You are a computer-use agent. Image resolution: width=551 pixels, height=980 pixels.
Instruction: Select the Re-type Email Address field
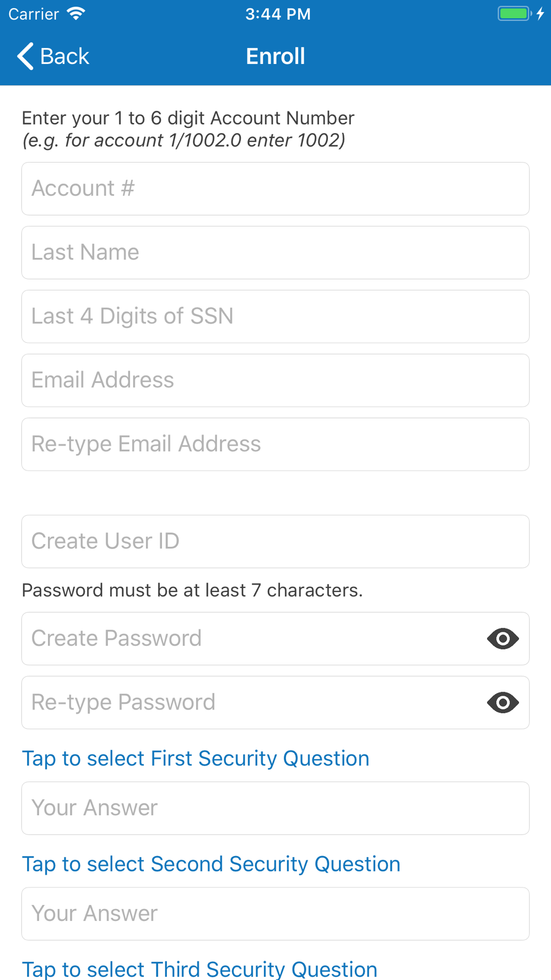[x=275, y=444]
